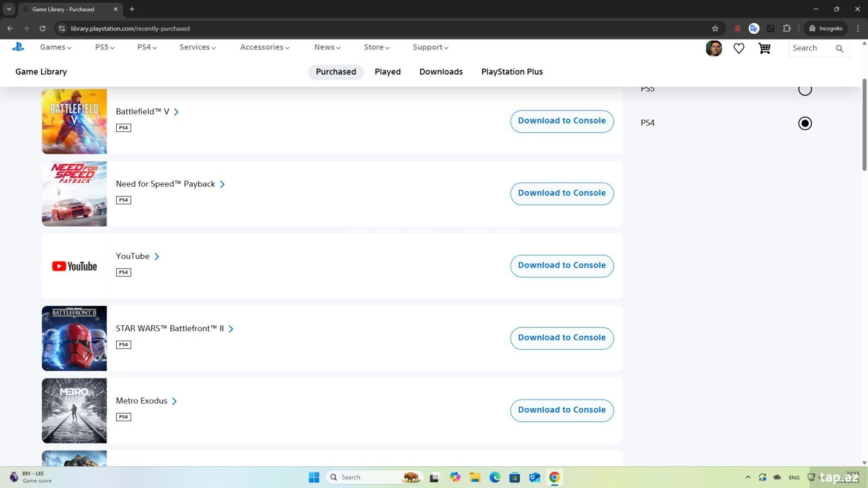Open the Extensions puzzle menu
The image size is (868, 488).
(787, 28)
